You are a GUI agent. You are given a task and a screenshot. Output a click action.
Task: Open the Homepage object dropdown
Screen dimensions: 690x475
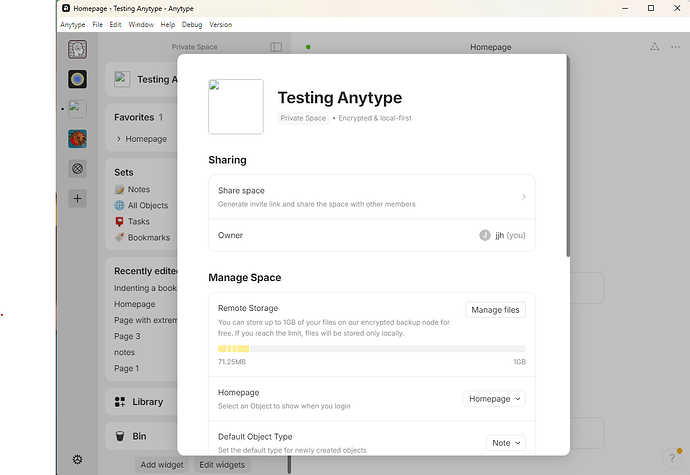point(494,399)
